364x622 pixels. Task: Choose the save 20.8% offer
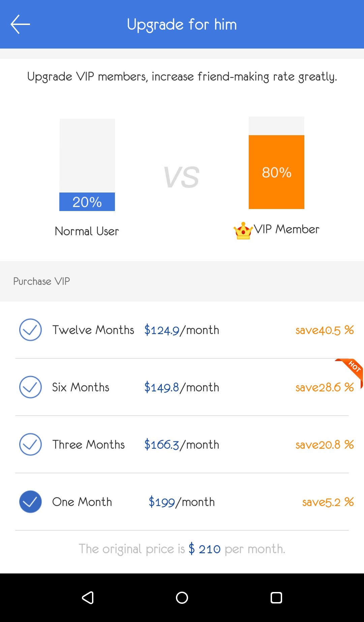point(324,445)
